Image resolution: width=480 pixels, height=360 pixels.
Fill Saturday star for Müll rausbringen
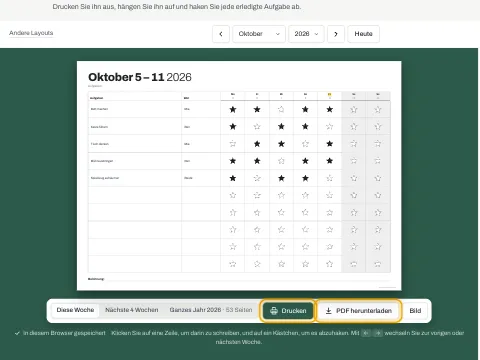click(x=354, y=161)
